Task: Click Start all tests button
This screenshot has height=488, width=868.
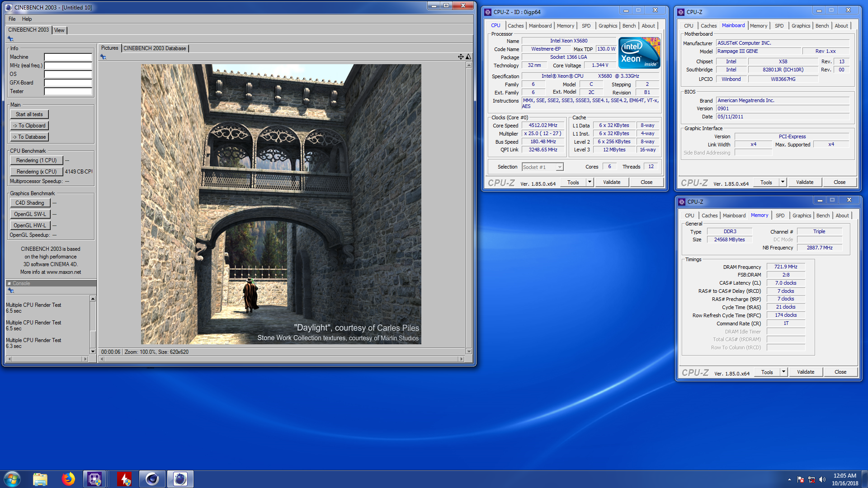Action: tap(29, 114)
